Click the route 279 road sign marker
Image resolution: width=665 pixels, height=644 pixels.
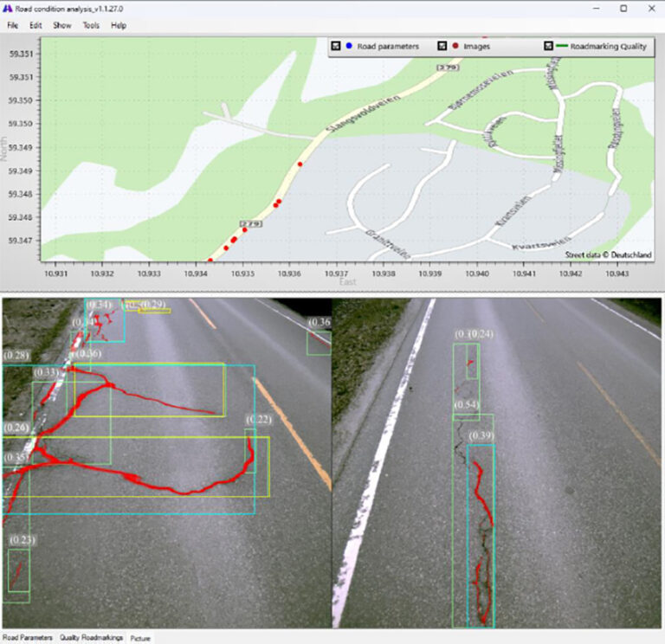tap(250, 224)
